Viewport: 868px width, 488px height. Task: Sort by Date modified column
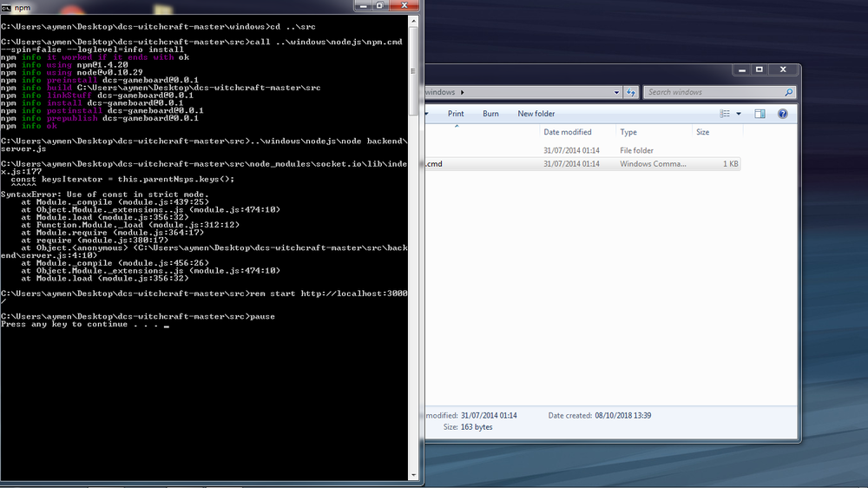coord(568,132)
